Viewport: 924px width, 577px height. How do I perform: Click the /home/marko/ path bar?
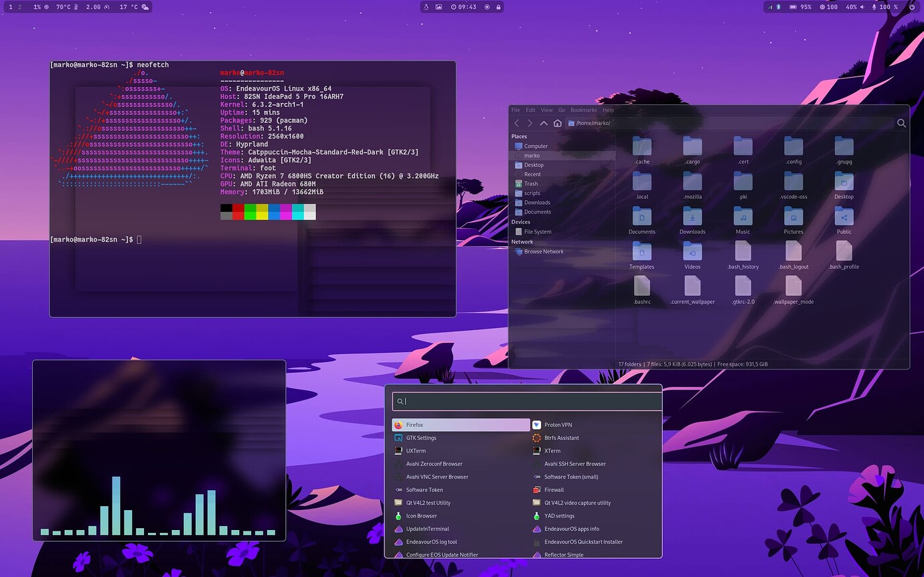730,123
